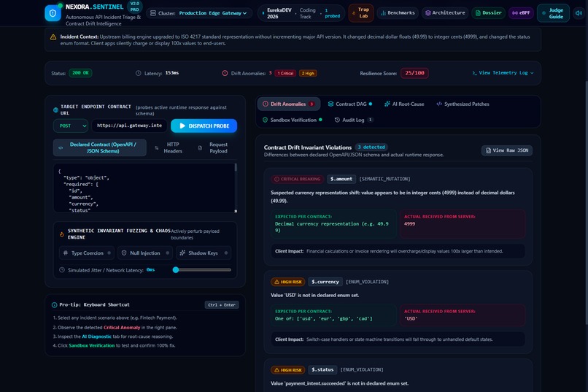The height and width of the screenshot is (392, 588).
Task: Open the Benchmarks chart view
Action: (x=398, y=13)
